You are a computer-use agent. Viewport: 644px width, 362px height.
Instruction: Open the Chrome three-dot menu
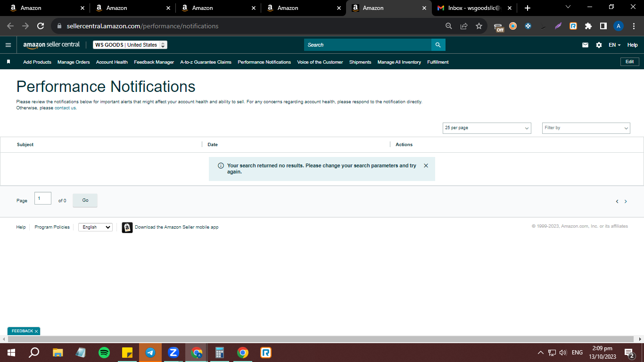633,26
